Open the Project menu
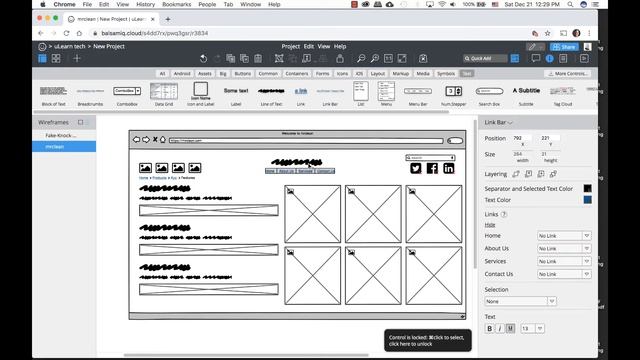The image size is (640, 360). (x=291, y=47)
